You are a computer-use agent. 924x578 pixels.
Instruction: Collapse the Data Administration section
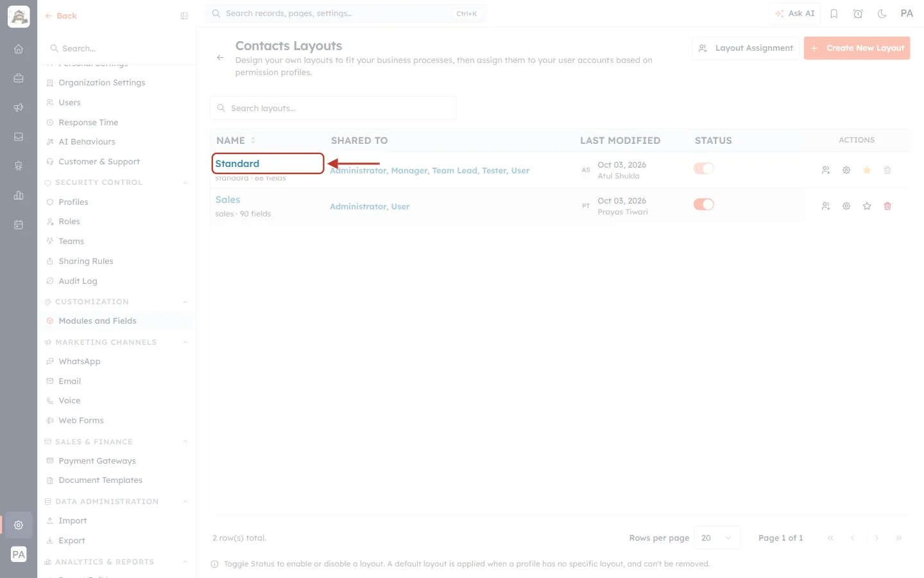point(185,502)
